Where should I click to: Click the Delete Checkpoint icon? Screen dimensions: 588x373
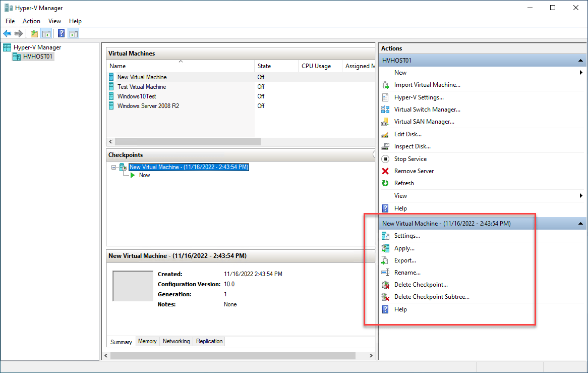click(385, 285)
